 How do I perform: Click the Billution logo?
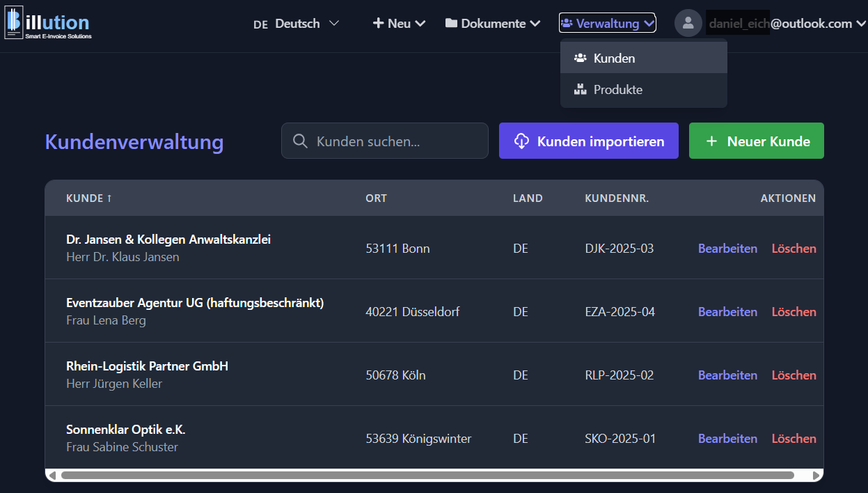tap(48, 22)
